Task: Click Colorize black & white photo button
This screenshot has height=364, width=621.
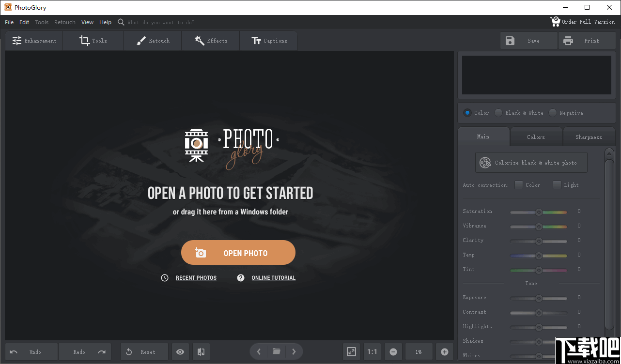Action: (531, 163)
